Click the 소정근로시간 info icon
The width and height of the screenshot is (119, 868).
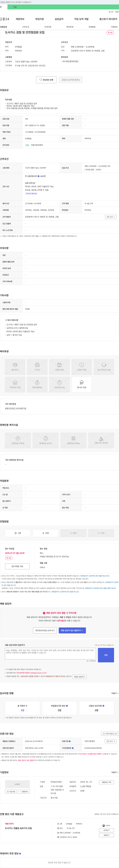(x=38, y=176)
